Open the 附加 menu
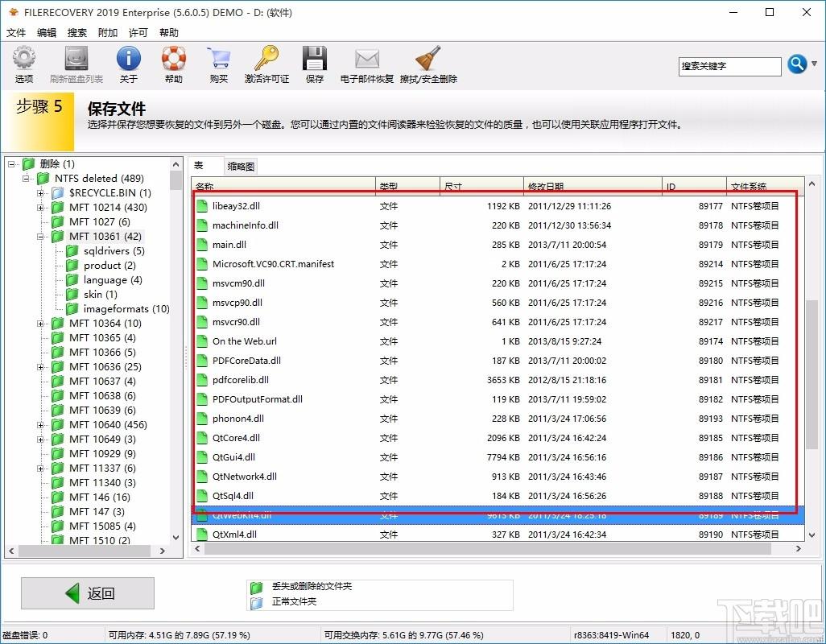826x644 pixels. 107,33
